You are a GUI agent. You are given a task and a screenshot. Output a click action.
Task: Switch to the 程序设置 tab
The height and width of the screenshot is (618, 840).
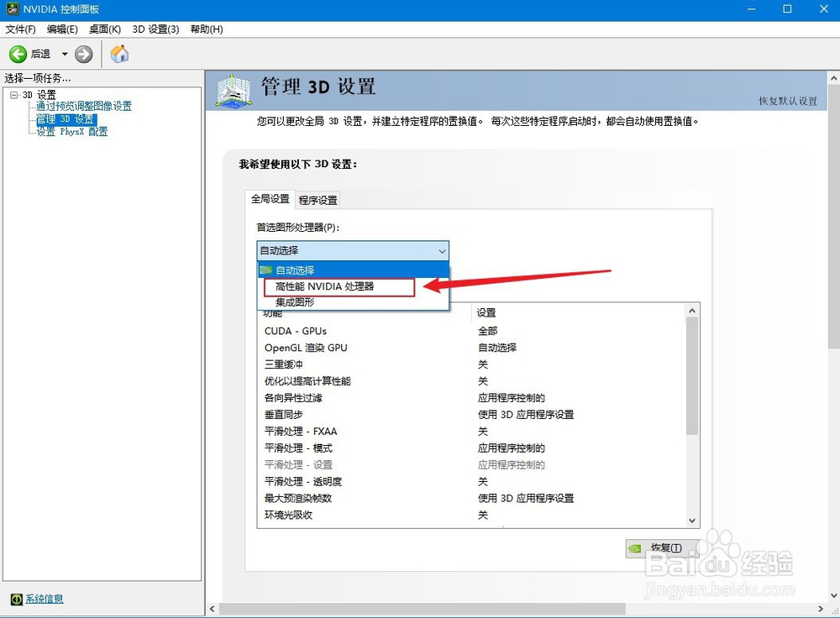pos(319,200)
